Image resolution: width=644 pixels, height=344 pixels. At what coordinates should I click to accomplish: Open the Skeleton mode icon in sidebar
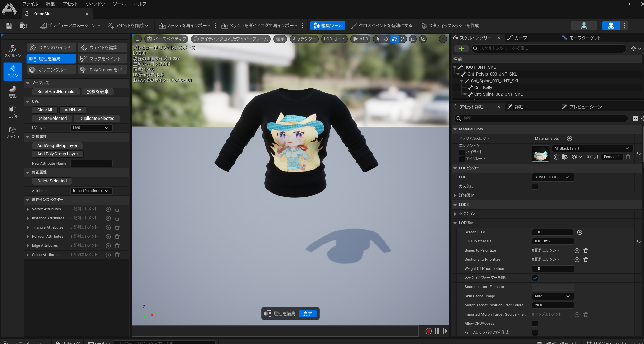13,51
